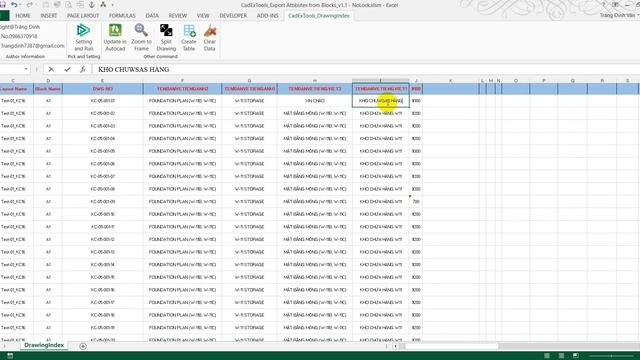The height and width of the screenshot is (360, 640).
Task: Select the CadExTools_DrawingIndex ribbon tab
Action: [319, 16]
